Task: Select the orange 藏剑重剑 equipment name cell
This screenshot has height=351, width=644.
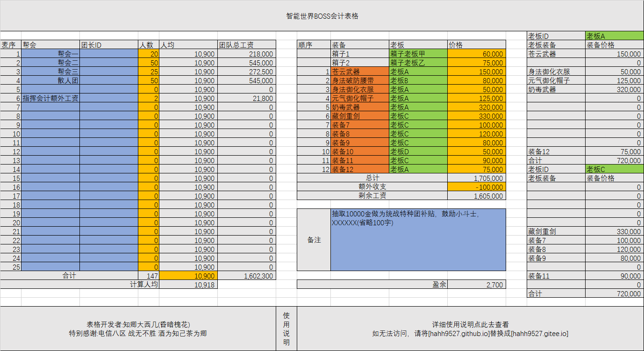Action: coord(360,116)
